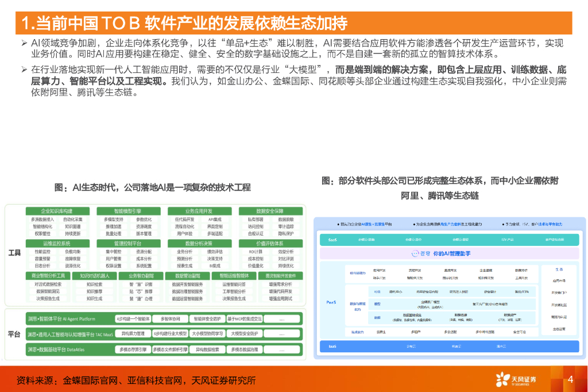
Task: Click the smiley icon beside 你的AI管理助手
Action: 415,254
